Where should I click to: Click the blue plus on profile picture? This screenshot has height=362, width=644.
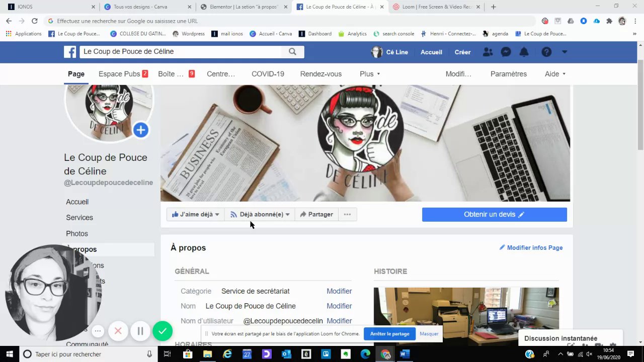[140, 130]
